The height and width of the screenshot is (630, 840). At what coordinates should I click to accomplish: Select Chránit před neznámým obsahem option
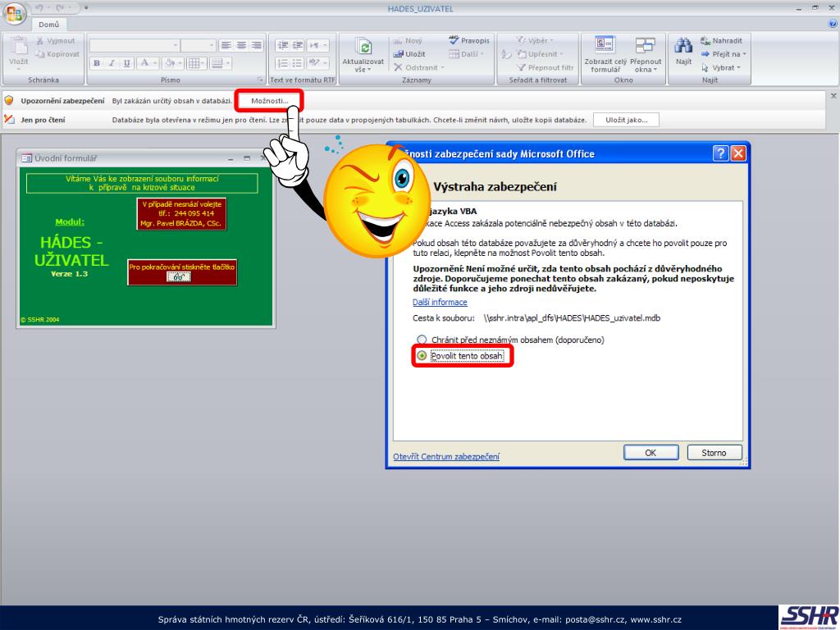[422, 340]
